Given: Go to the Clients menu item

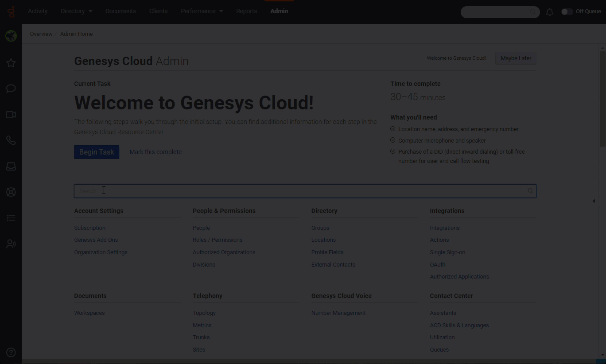Looking at the screenshot, I should point(158,11).
